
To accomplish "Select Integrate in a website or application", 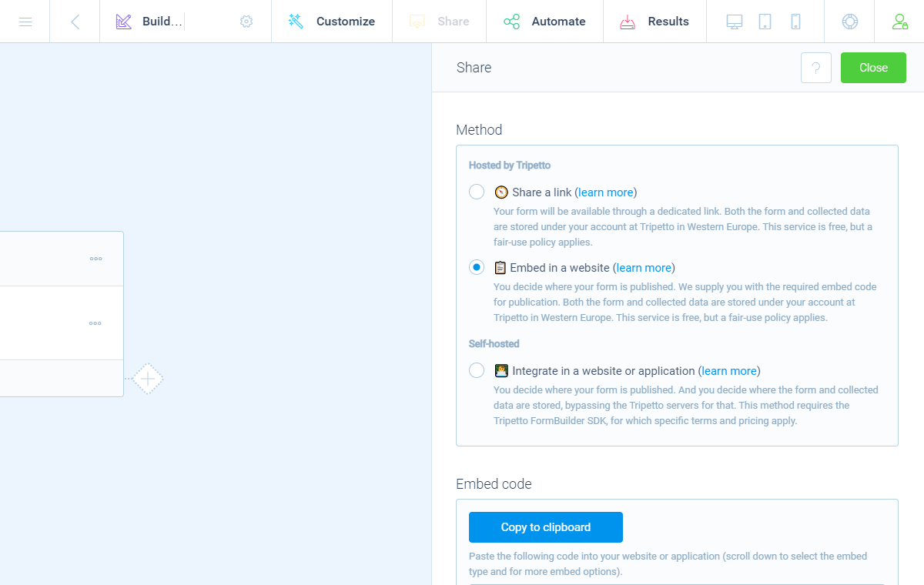I will (477, 370).
